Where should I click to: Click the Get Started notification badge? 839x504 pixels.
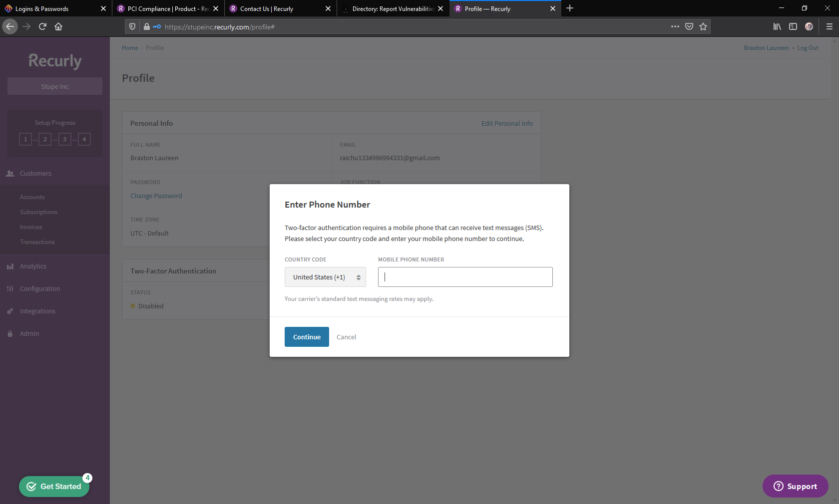click(87, 478)
